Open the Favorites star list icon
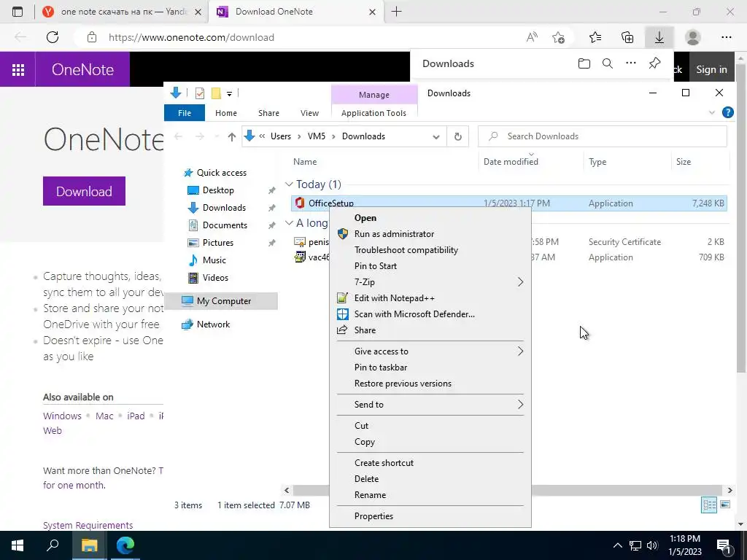Viewport: 747px width, 560px height. [595, 37]
